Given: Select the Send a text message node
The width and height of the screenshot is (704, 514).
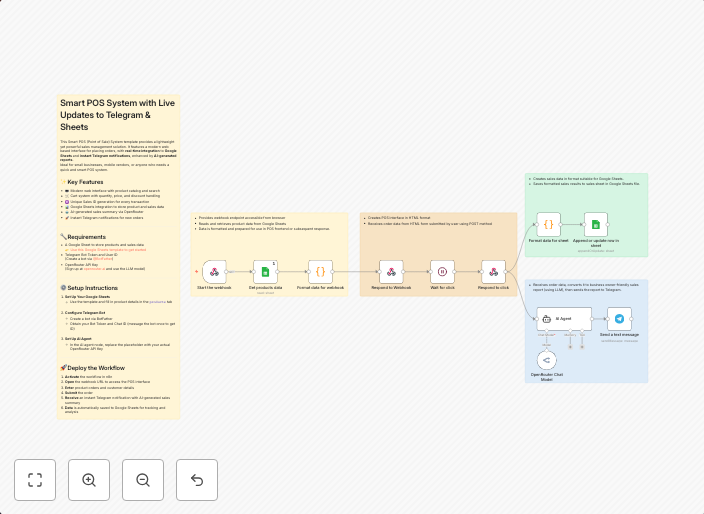Looking at the screenshot, I should (x=619, y=319).
